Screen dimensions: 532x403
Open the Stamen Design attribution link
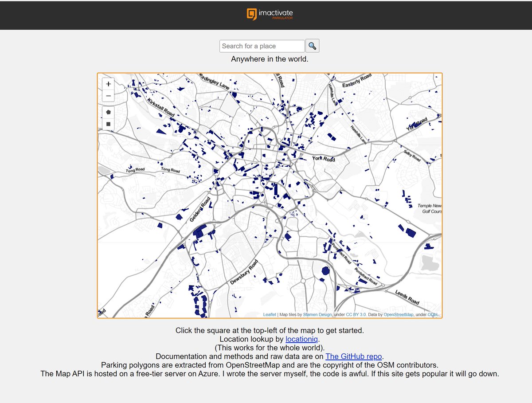pos(317,314)
